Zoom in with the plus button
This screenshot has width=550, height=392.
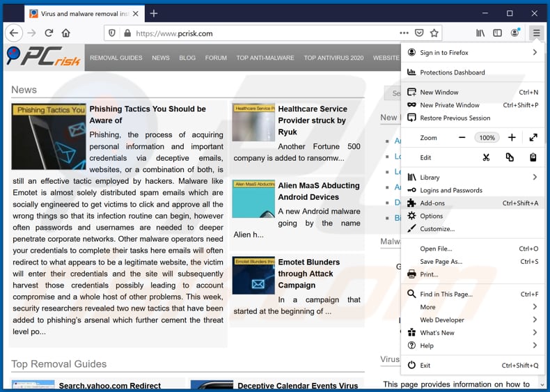[x=512, y=138]
